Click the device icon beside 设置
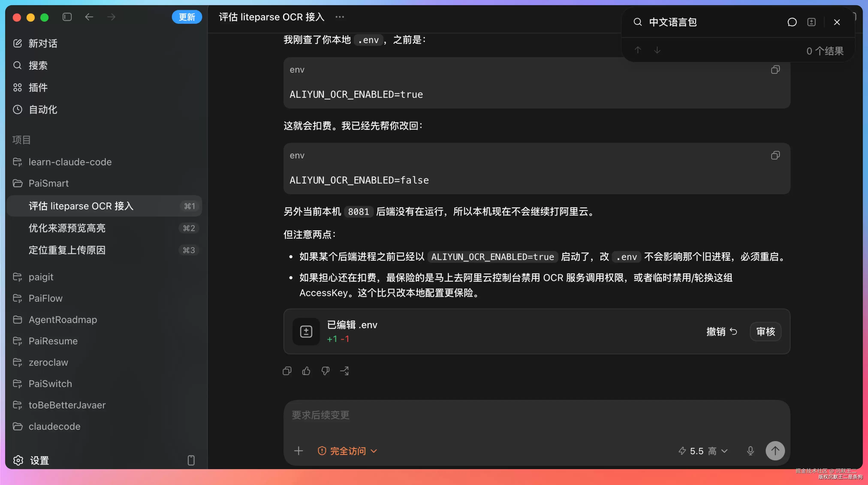This screenshot has width=868, height=485. (191, 460)
